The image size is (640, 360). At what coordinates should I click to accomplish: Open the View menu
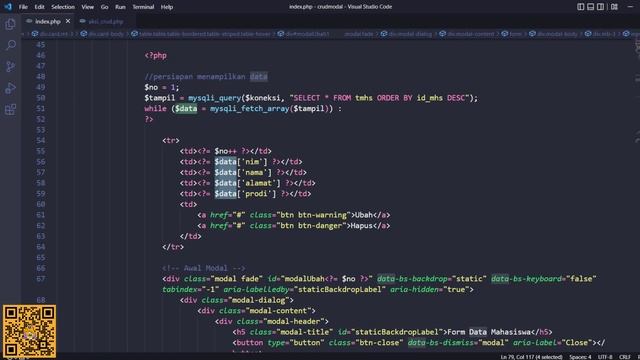coord(87,7)
